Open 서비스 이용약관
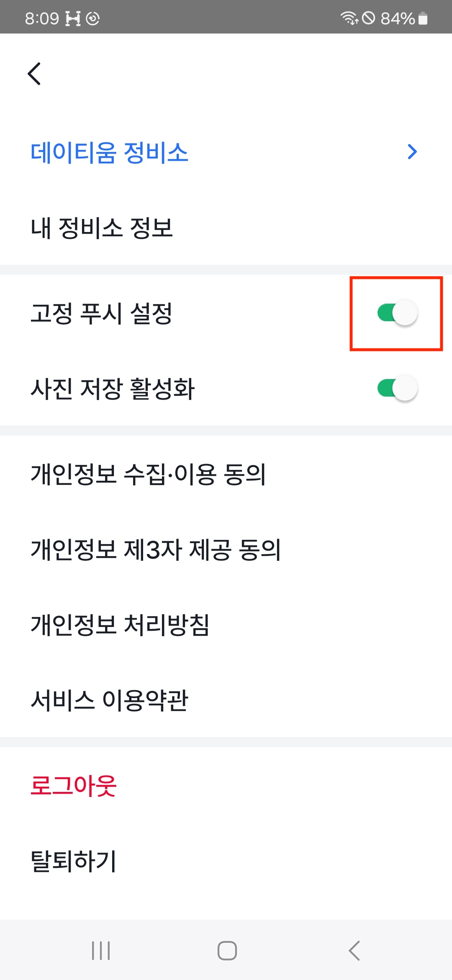The image size is (452, 980). 109,700
